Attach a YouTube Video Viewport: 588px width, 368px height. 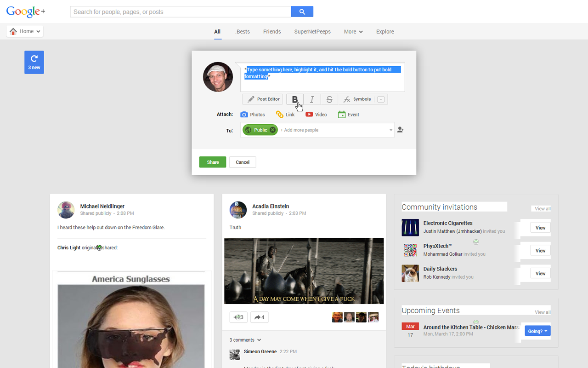point(316,114)
